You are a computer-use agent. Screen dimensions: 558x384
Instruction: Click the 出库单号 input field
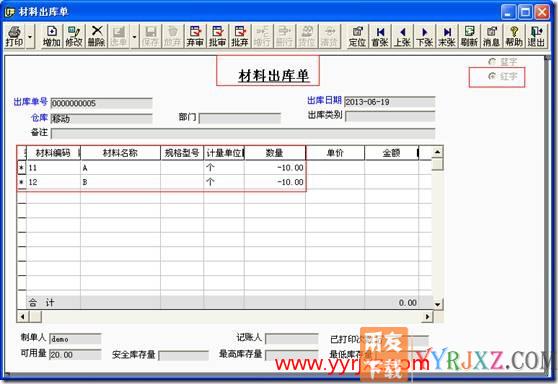click(101, 103)
